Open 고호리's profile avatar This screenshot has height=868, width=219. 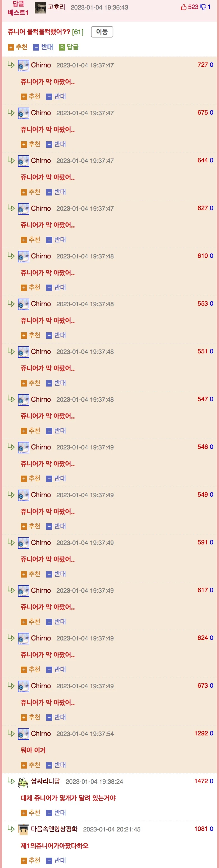40,7
